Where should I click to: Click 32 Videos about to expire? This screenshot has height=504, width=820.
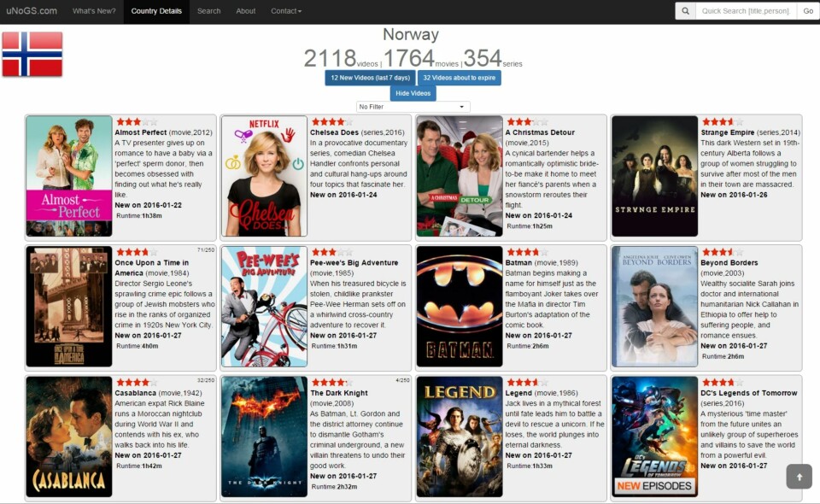coord(460,78)
